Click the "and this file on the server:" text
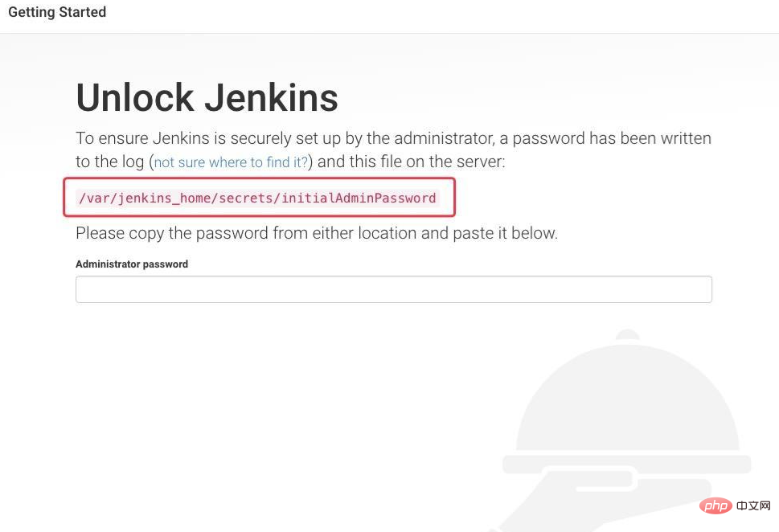This screenshot has height=532, width=779. pos(411,162)
